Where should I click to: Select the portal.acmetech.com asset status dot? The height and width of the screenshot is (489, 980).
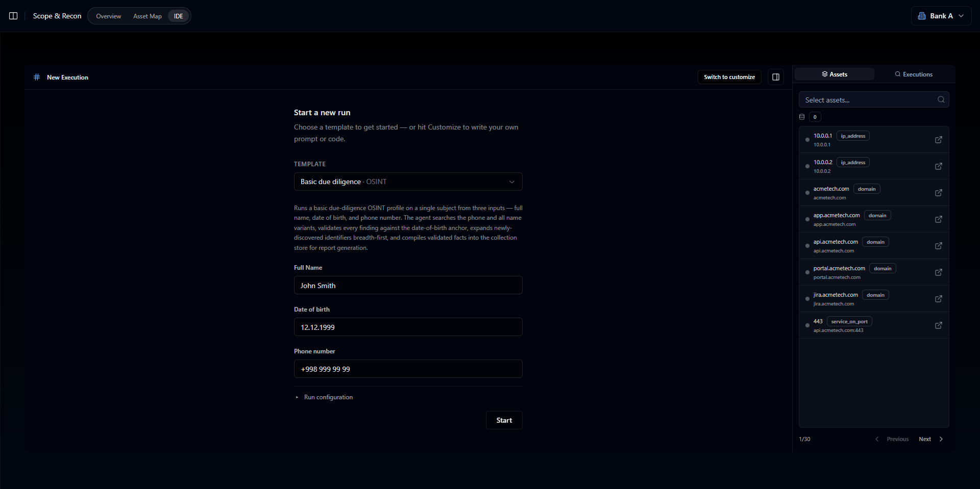(x=807, y=272)
